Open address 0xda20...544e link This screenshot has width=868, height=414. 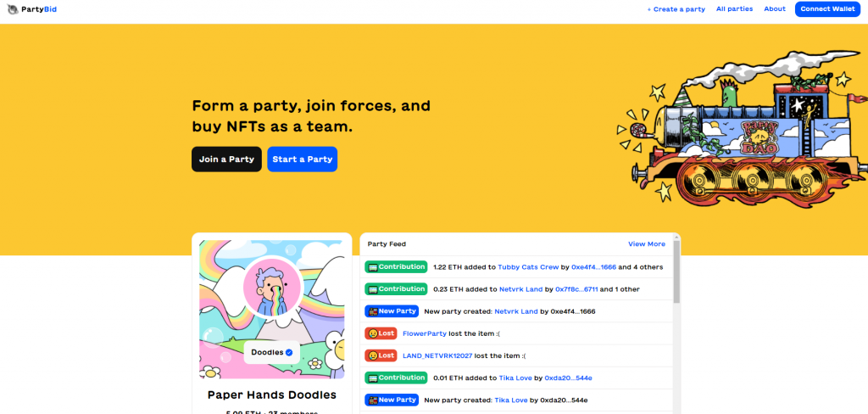pyautogui.click(x=569, y=378)
